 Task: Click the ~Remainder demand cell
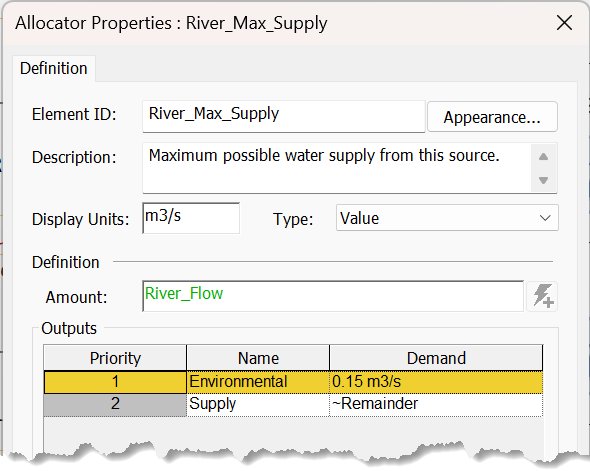436,404
